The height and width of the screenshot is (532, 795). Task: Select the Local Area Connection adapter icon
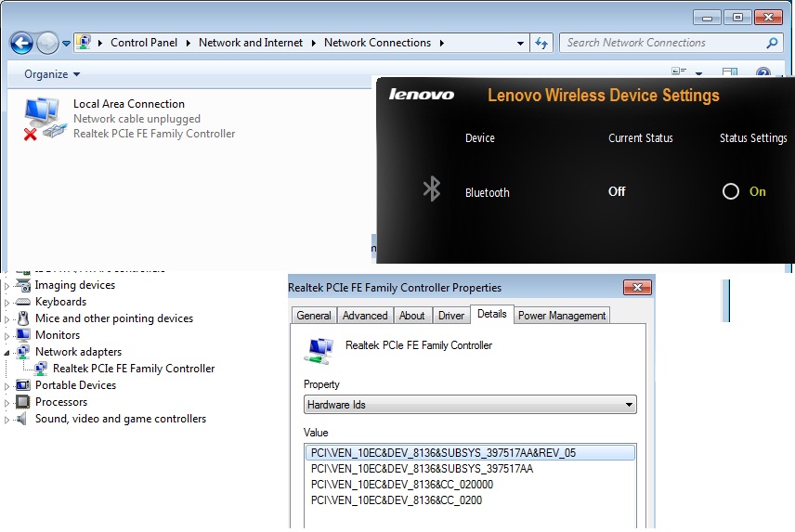coord(45,119)
